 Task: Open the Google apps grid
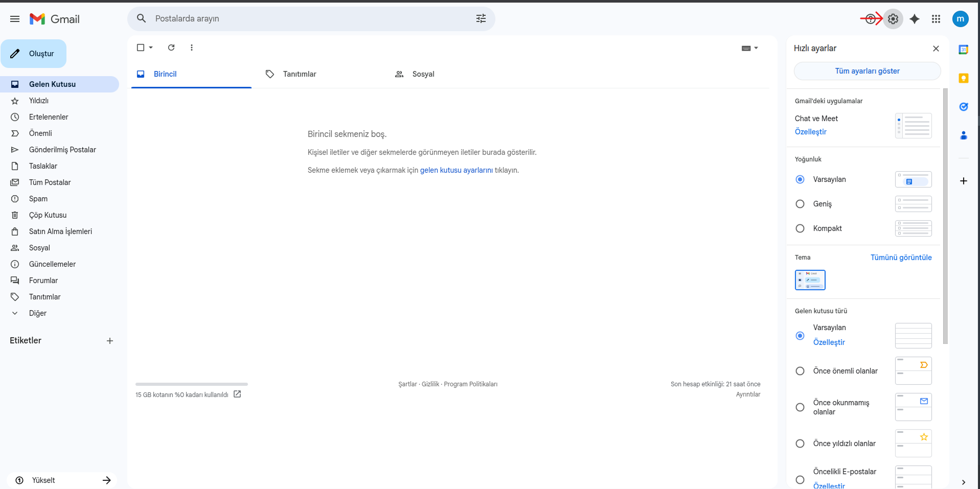[936, 19]
